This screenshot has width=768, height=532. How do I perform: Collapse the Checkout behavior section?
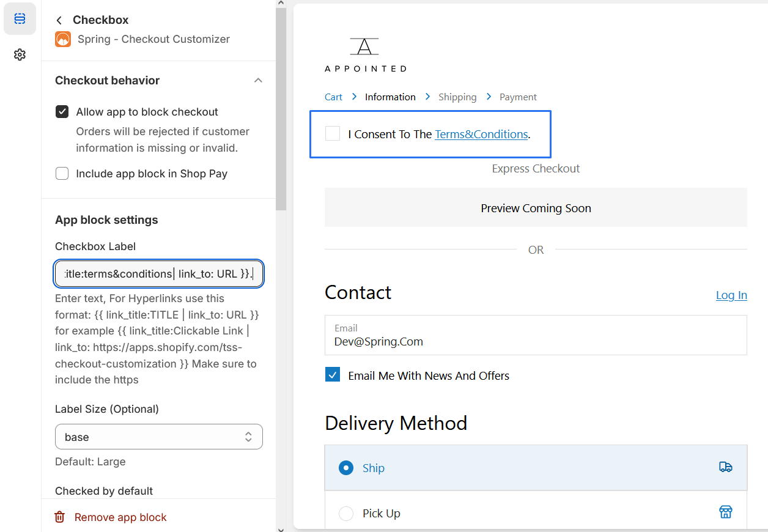[258, 81]
